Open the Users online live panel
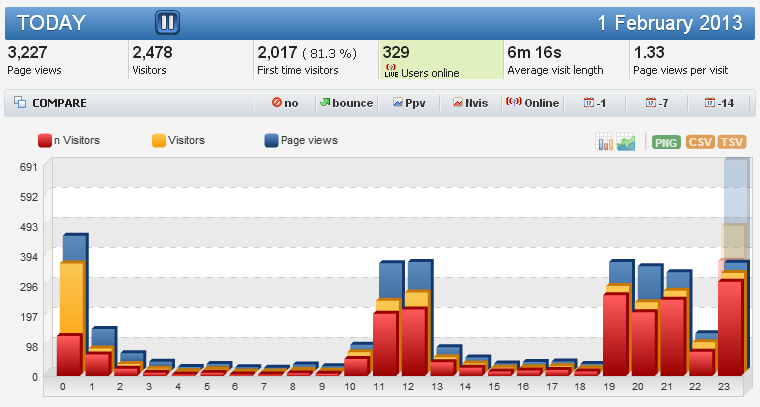Image resolution: width=760 pixels, height=407 pixels. (x=441, y=60)
